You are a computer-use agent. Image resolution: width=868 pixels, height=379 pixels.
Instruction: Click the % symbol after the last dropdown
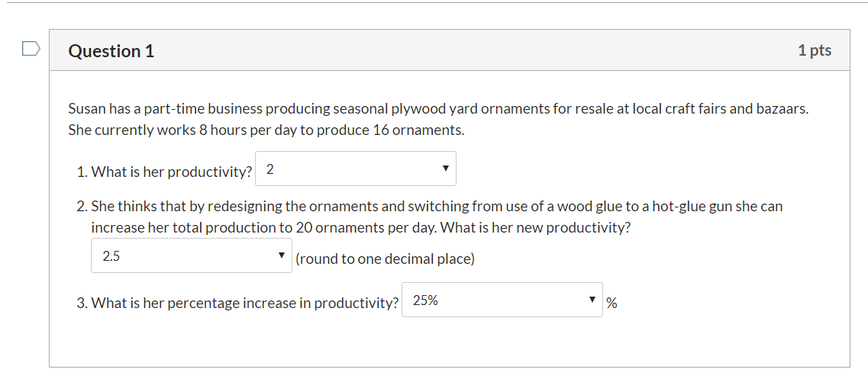pos(611,304)
